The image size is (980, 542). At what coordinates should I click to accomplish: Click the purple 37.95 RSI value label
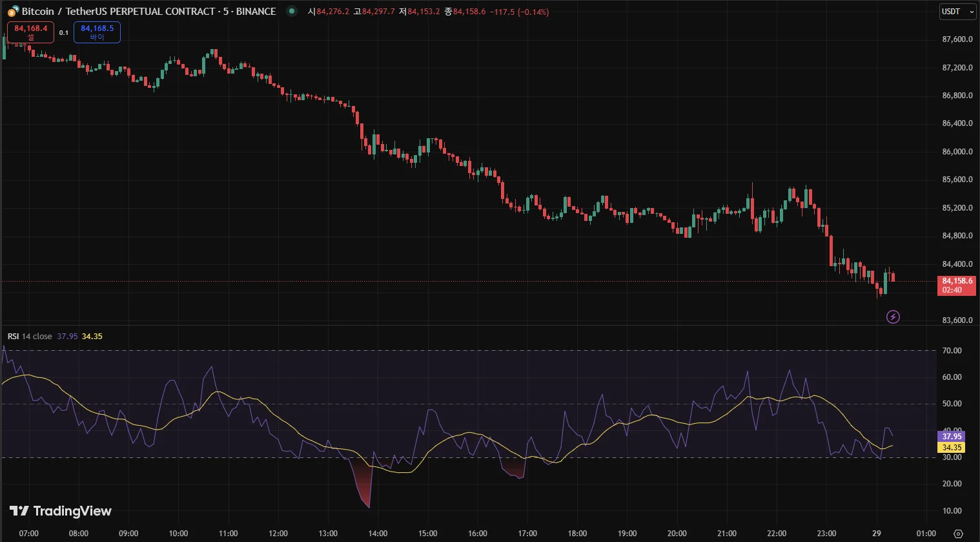951,437
